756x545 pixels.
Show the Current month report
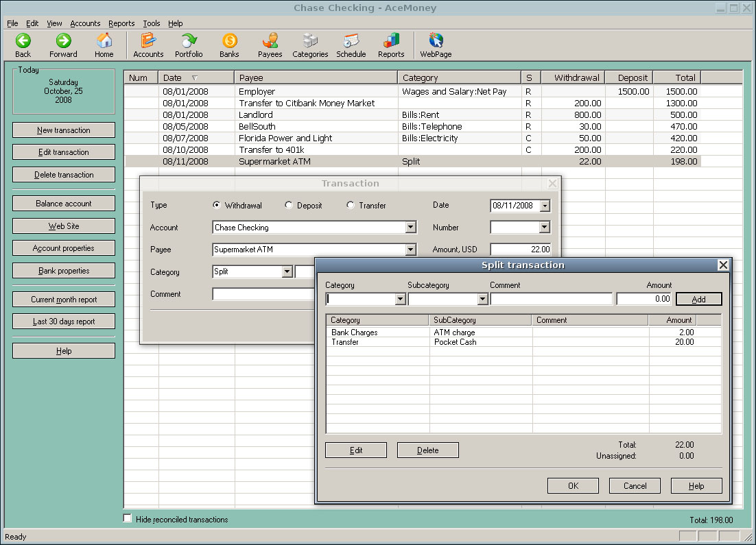click(64, 300)
